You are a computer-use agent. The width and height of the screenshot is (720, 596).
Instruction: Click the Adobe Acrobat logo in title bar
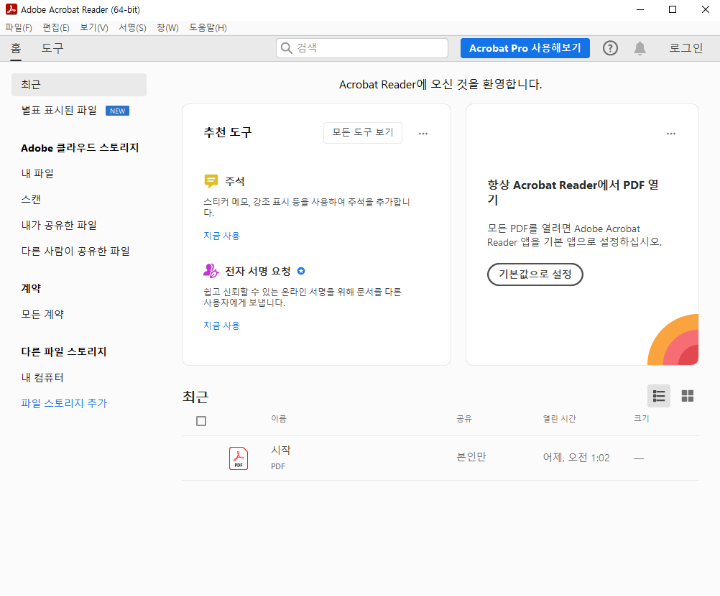(11, 9)
